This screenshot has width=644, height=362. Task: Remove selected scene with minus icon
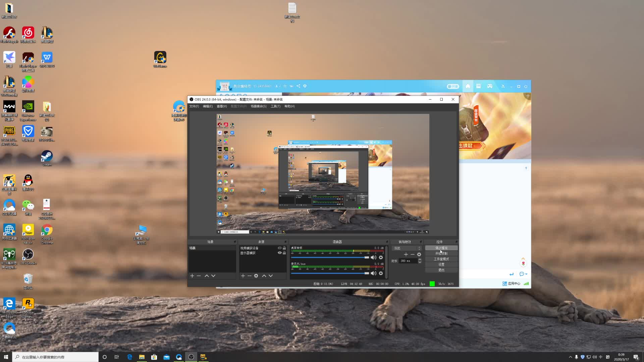[x=199, y=276]
